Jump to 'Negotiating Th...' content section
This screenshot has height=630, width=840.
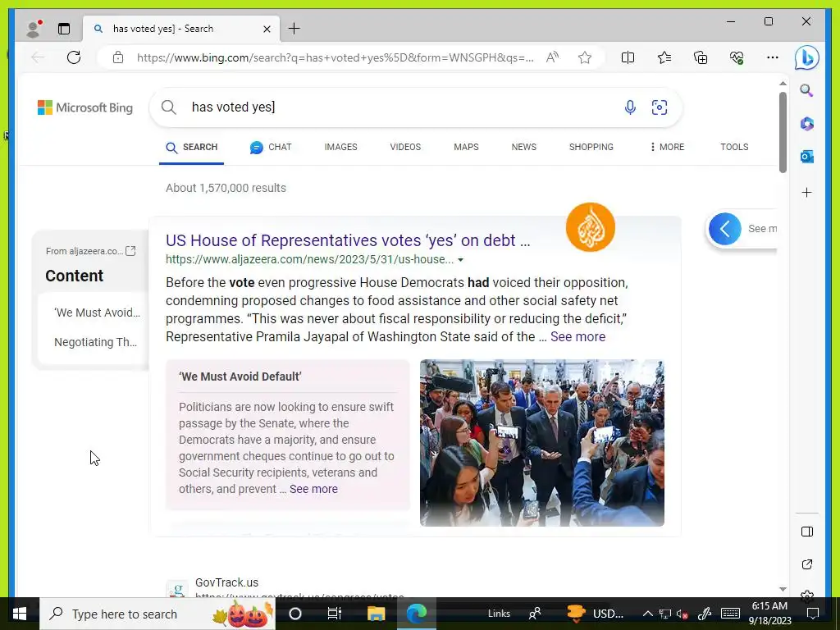tap(95, 342)
